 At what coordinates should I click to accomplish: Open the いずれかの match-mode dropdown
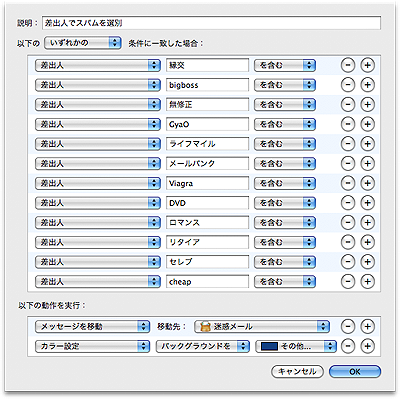tap(83, 43)
